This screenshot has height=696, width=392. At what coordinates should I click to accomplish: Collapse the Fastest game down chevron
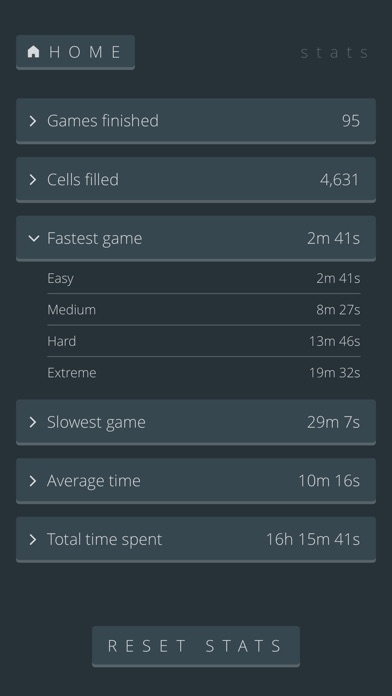click(x=33, y=238)
